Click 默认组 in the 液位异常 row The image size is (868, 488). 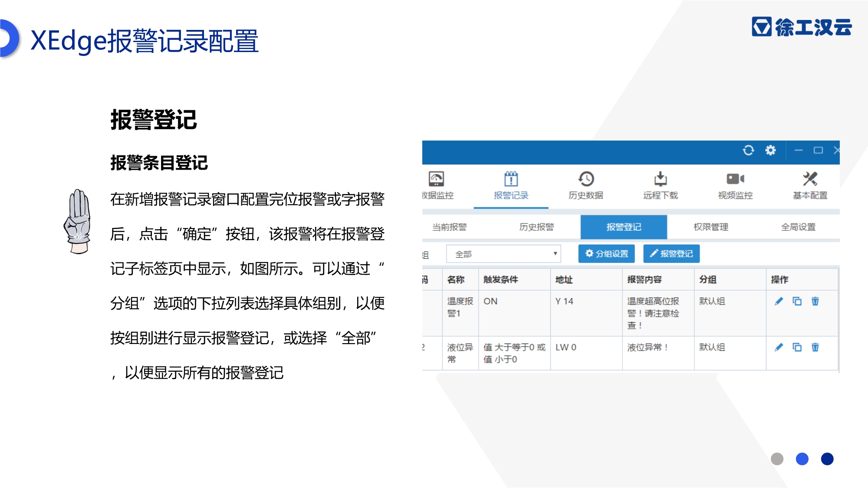click(712, 347)
